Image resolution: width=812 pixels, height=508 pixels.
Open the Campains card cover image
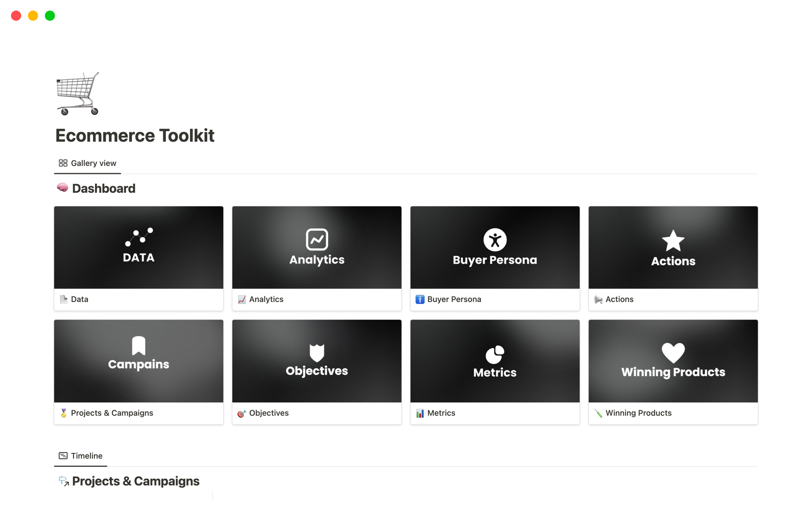click(x=138, y=361)
